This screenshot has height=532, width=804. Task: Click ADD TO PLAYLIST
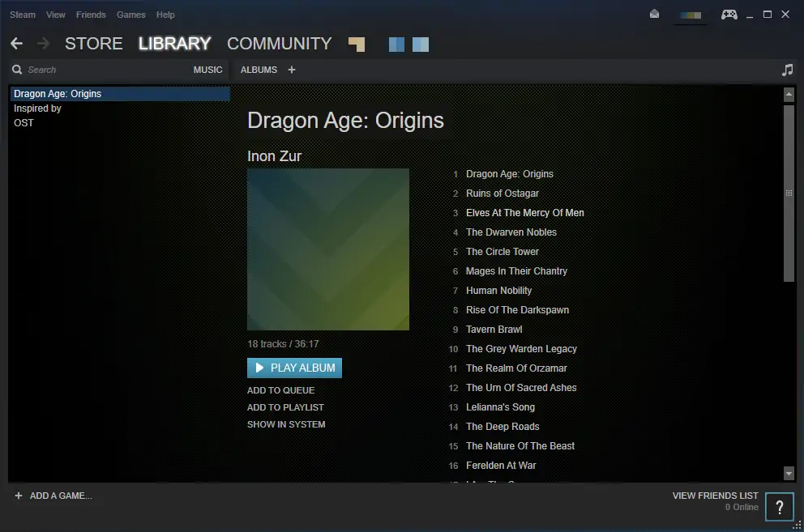285,407
